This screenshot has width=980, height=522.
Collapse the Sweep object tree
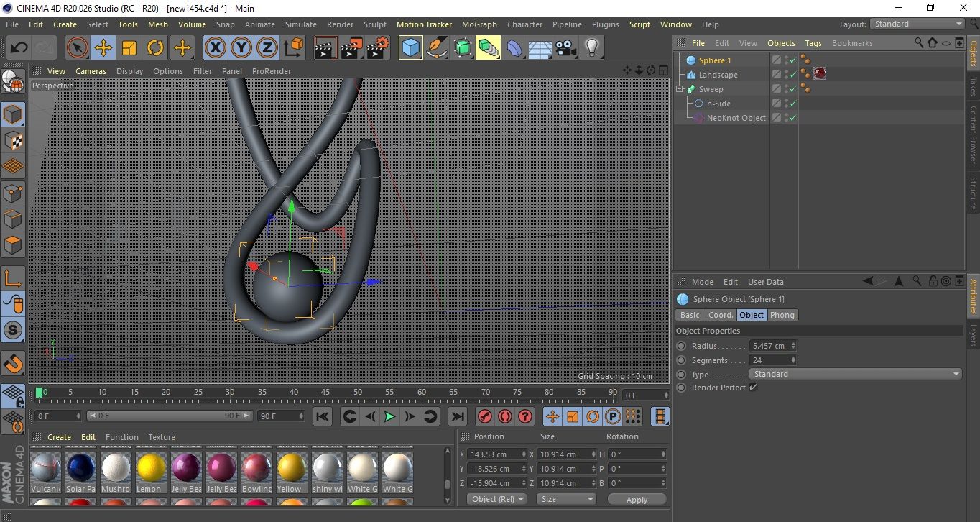[x=680, y=89]
